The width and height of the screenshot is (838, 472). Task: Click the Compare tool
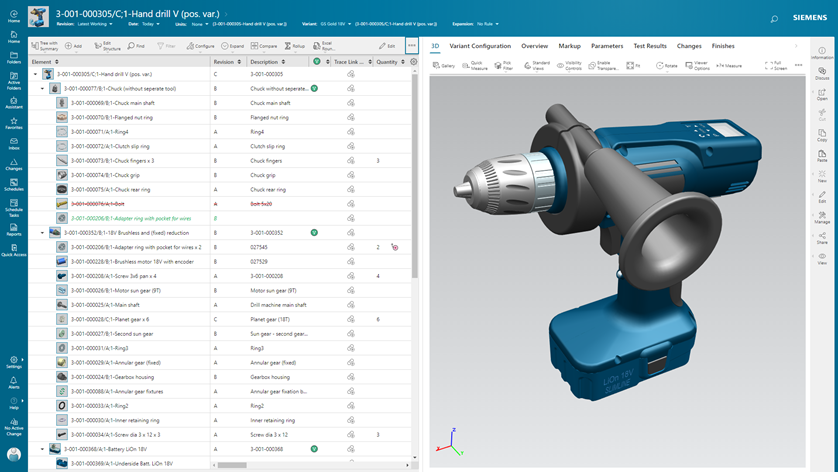point(264,46)
